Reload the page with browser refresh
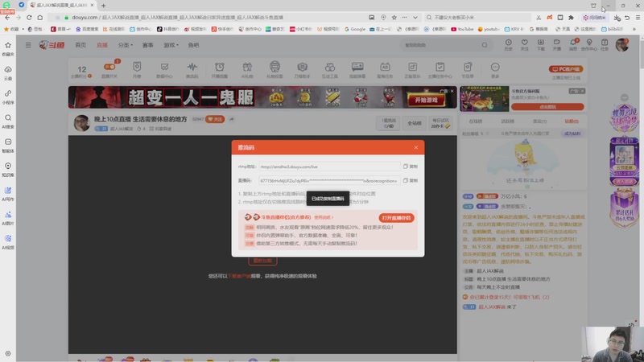 (29, 17)
